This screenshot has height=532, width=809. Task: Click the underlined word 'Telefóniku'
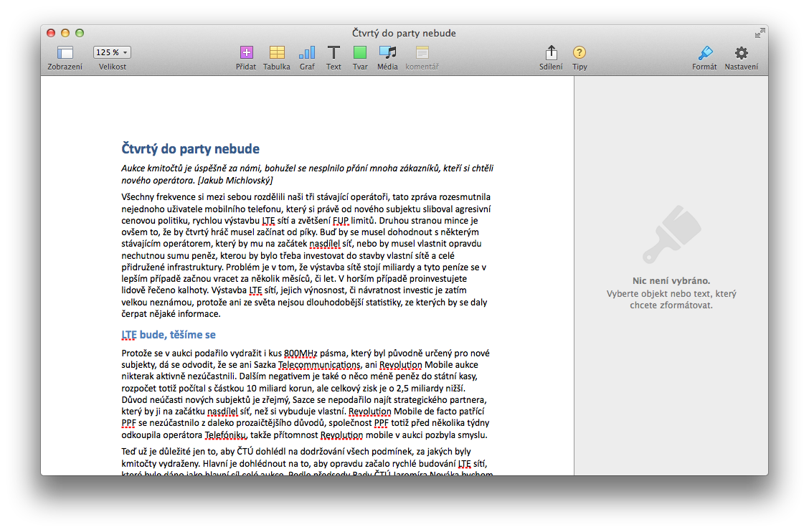click(226, 435)
